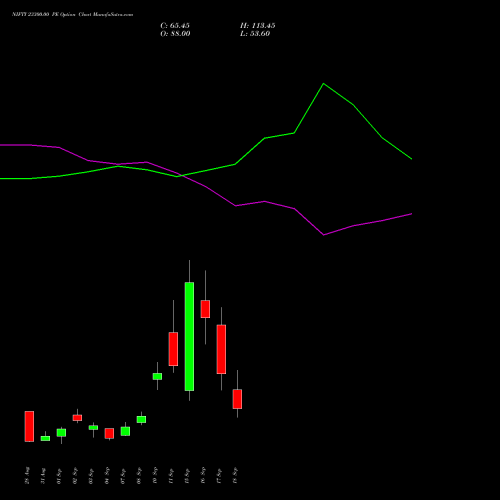This screenshot has width=500, height=500.
Task: Click the last red candlestick on the right
Action: pos(237,399)
